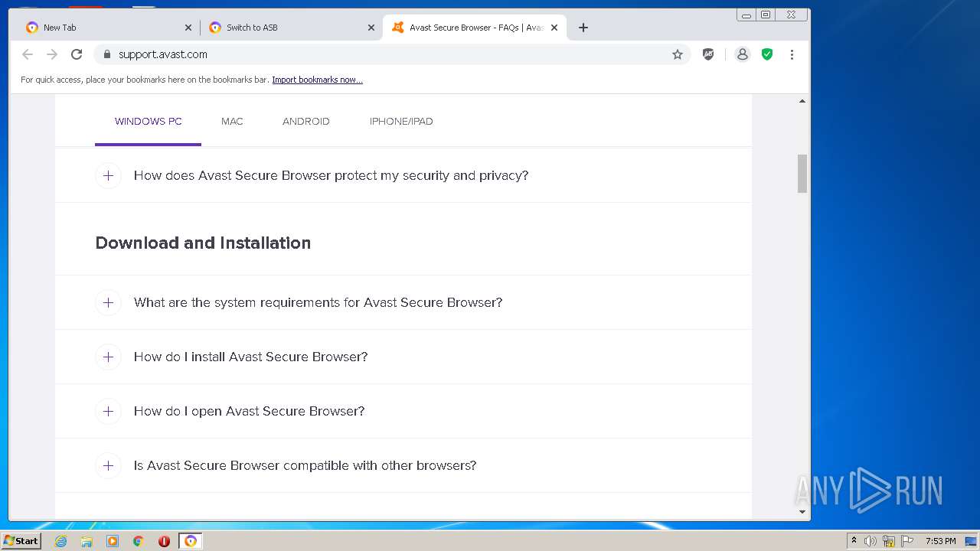
Task: Click the scrollbar down arrow
Action: tap(802, 512)
